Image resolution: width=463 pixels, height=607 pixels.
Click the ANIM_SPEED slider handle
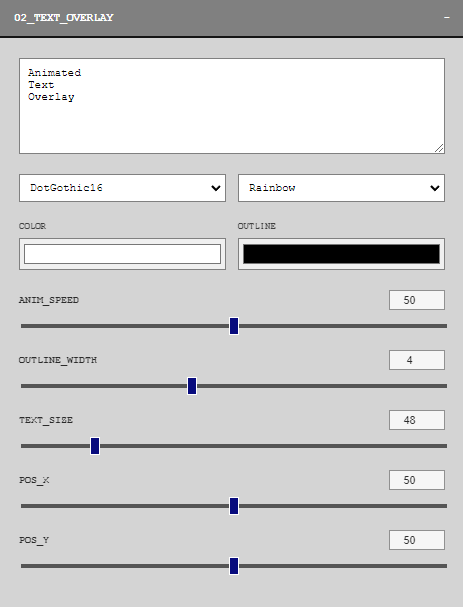(234, 326)
